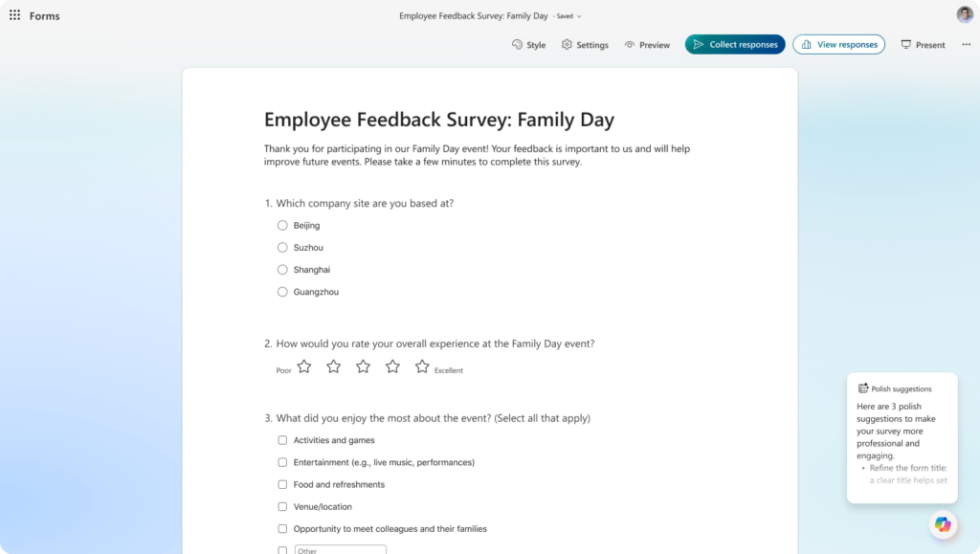Select Guangzhou as company site
This screenshot has height=554, width=980.
point(282,292)
